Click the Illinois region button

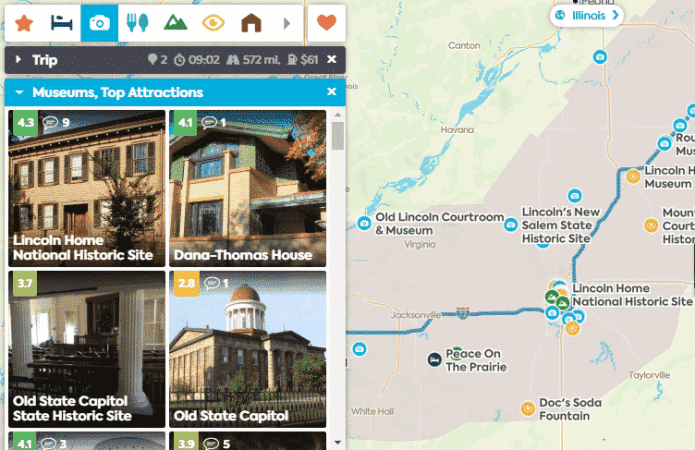point(586,16)
